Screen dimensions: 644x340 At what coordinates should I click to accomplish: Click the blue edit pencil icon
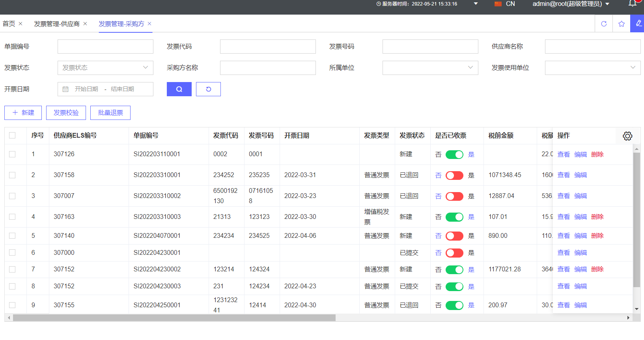coord(638,24)
